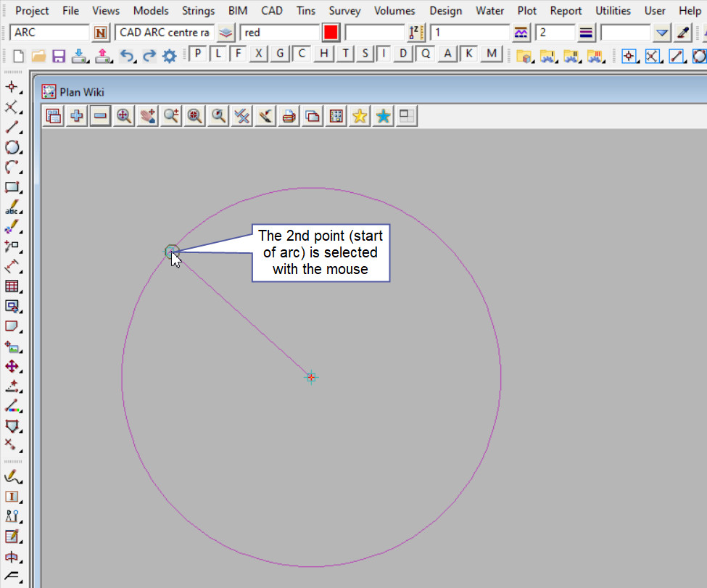
Task: Click the printer icon in Plan view toolbar
Action: 289,116
